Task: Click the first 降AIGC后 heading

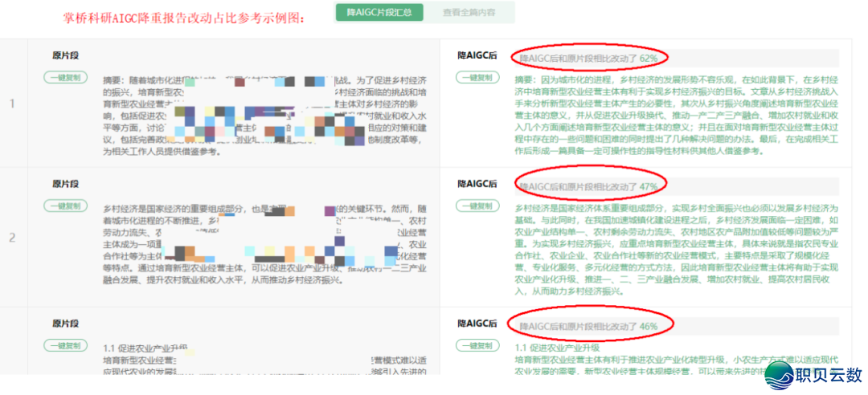Action: click(x=477, y=56)
